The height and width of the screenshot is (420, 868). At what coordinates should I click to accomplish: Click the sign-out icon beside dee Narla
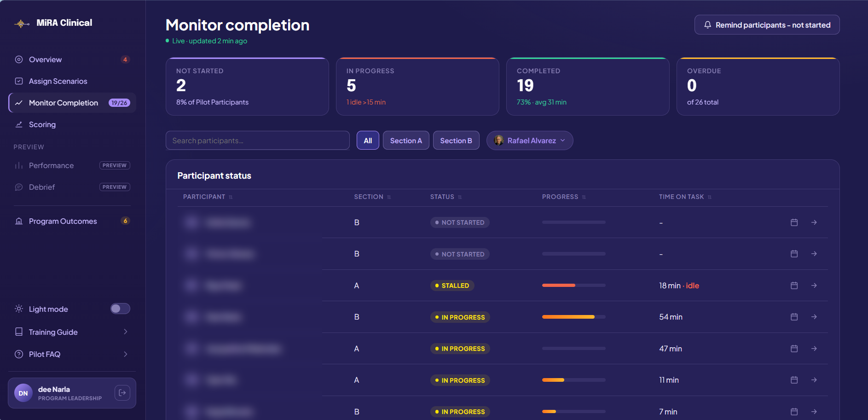click(122, 393)
